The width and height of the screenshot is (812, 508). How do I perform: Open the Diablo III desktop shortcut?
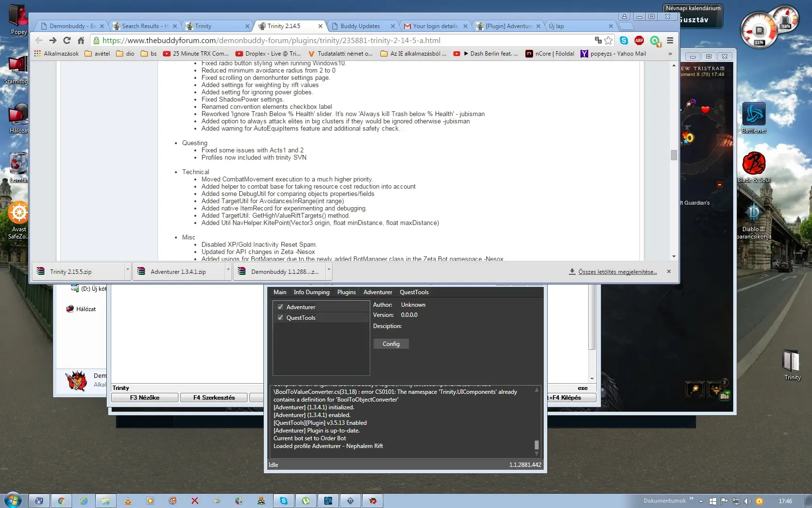pyautogui.click(x=754, y=220)
